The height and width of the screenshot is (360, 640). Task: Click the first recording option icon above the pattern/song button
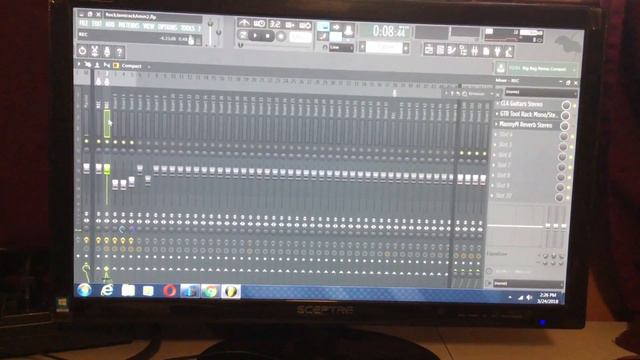click(x=244, y=23)
